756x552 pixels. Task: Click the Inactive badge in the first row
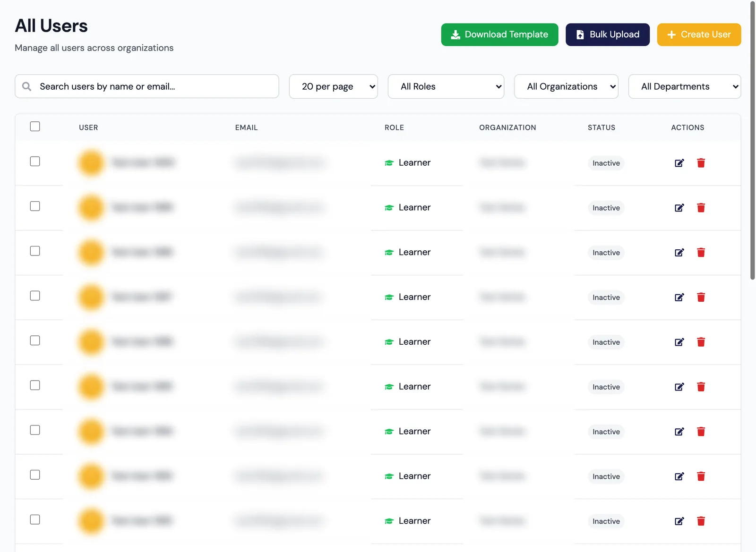point(606,163)
